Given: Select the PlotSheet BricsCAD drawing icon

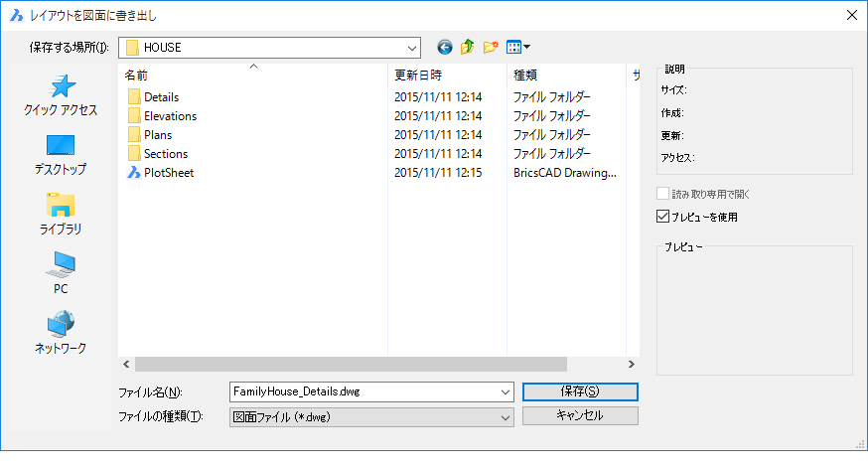Looking at the screenshot, I should pyautogui.click(x=133, y=172).
